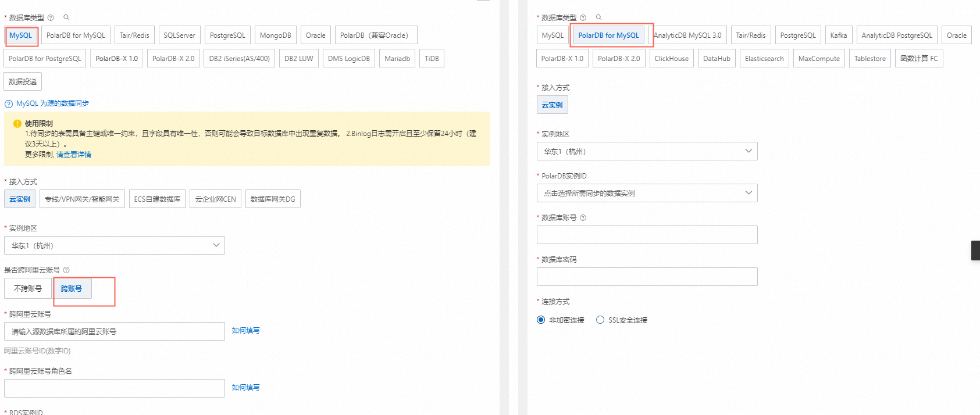Select PolarDB for MySQL in right panel

pyautogui.click(x=608, y=35)
